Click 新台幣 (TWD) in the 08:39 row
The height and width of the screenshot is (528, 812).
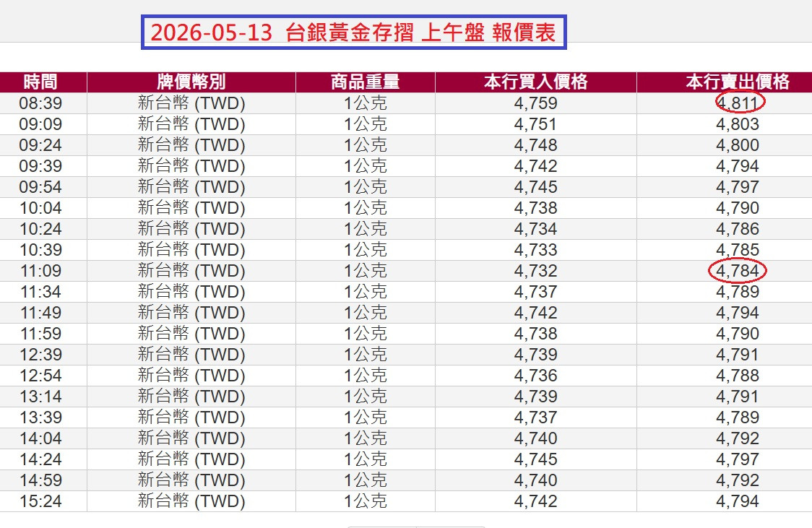tap(191, 103)
